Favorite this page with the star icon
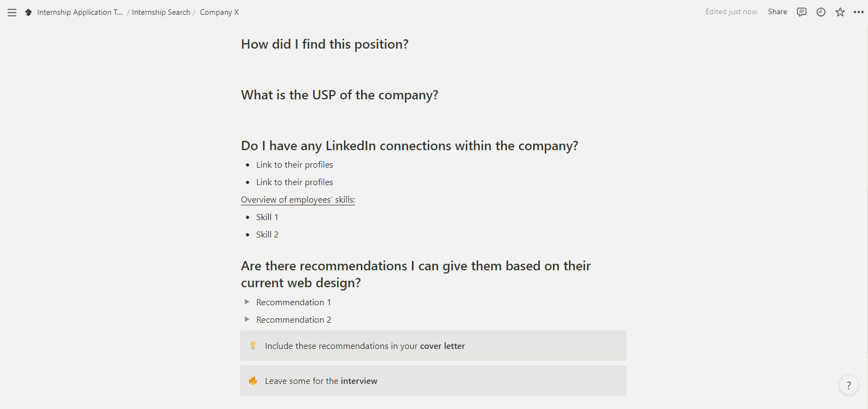The width and height of the screenshot is (868, 409). pyautogui.click(x=840, y=12)
